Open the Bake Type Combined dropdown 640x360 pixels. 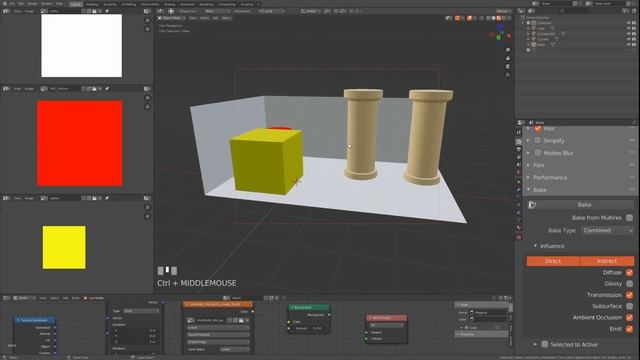607,231
